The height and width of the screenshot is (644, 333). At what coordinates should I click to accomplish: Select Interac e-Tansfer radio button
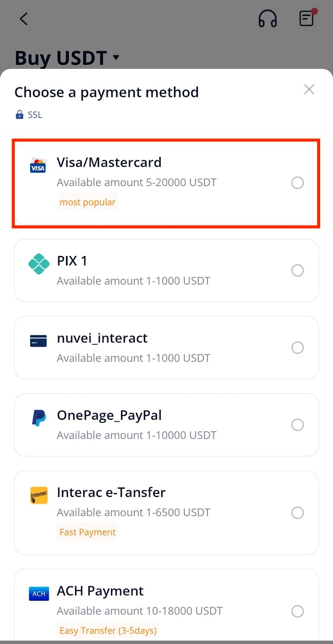[298, 513]
